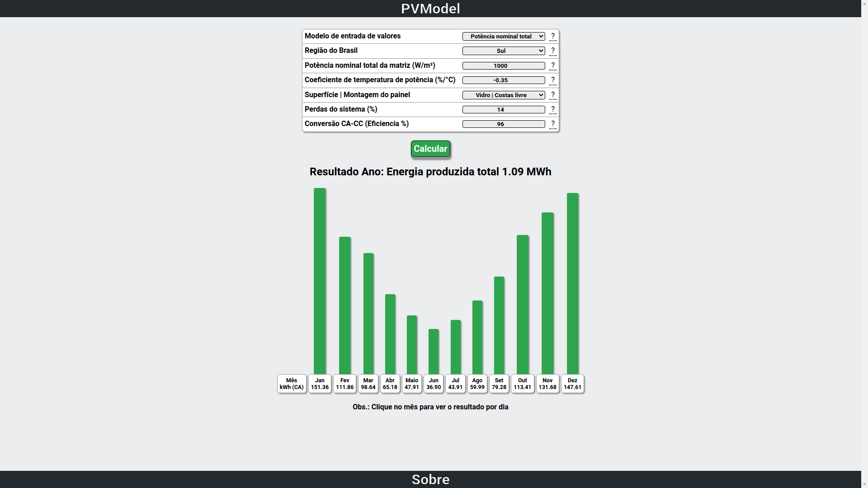This screenshot has height=488, width=868.
Task: View daily results for Maio 47.91
Action: [412, 384]
